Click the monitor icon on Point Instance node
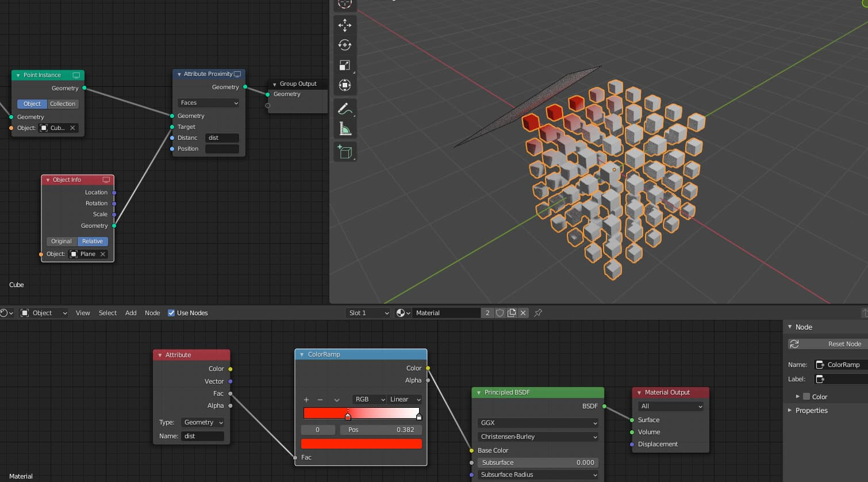 pos(76,75)
